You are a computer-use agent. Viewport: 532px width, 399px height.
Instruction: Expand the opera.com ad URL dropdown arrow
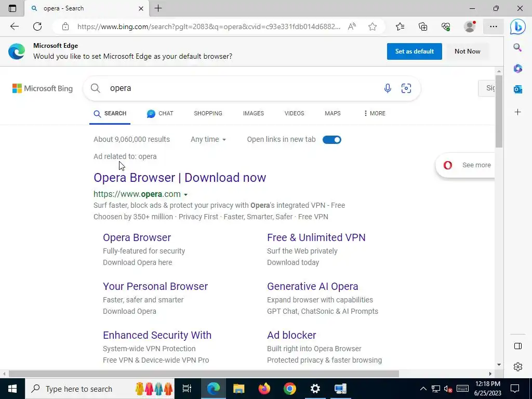point(185,195)
